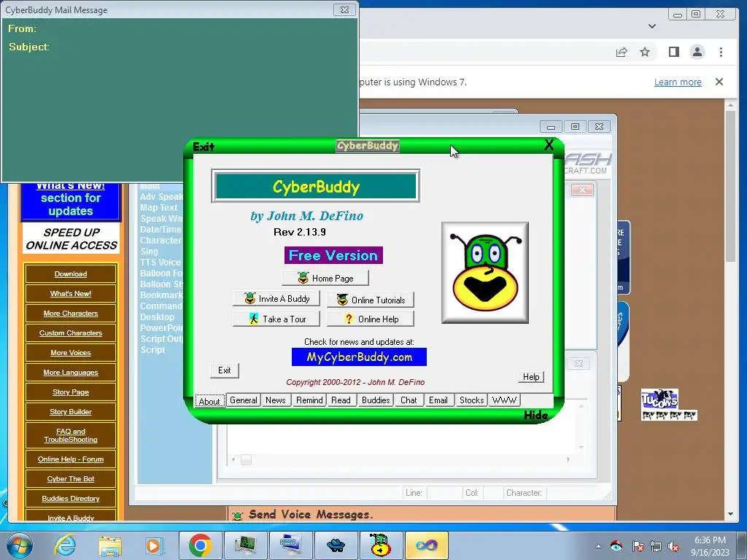
Task: Open the Remind tab
Action: click(309, 400)
